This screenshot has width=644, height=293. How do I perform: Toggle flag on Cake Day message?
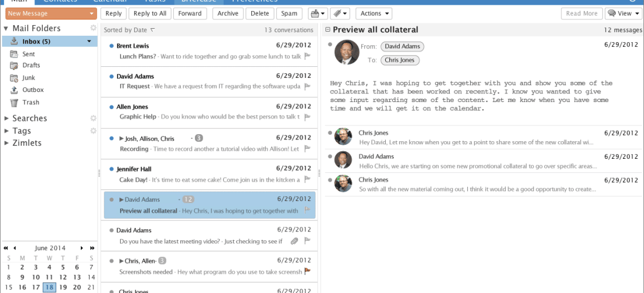[307, 179]
